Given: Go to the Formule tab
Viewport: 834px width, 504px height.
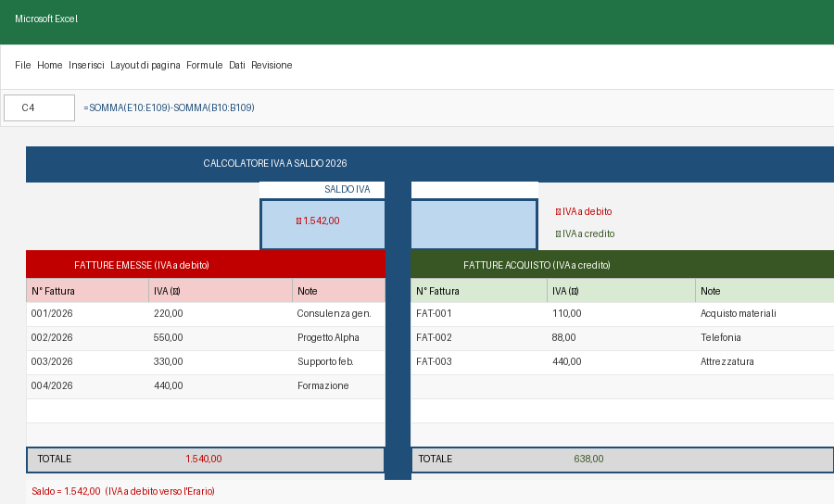Looking at the screenshot, I should (x=205, y=65).
